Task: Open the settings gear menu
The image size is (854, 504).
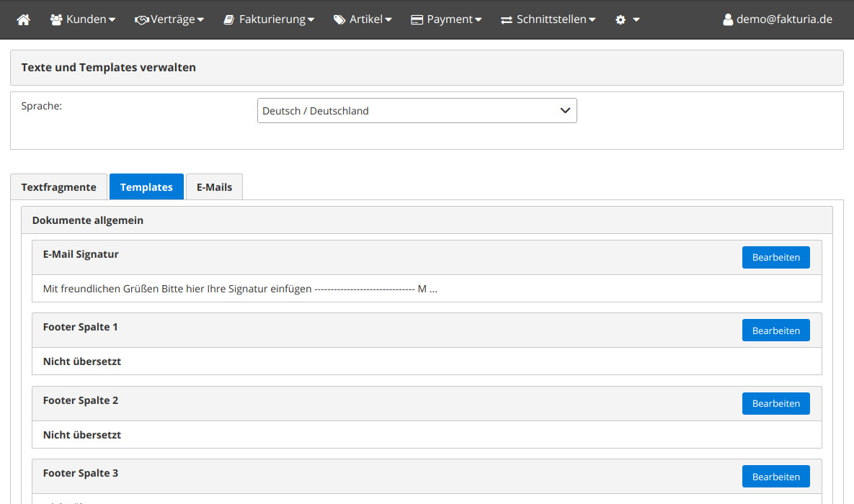Action: pyautogui.click(x=626, y=20)
